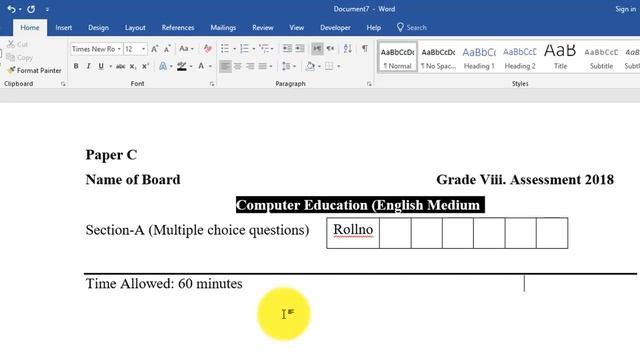
Task: Click the Tell me Search box
Action: pos(412,28)
